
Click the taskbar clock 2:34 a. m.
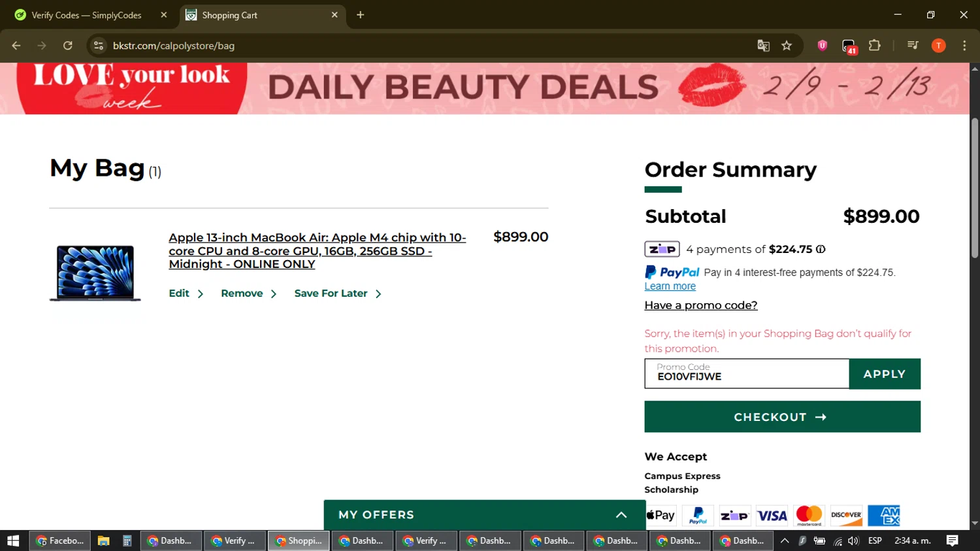913,541
